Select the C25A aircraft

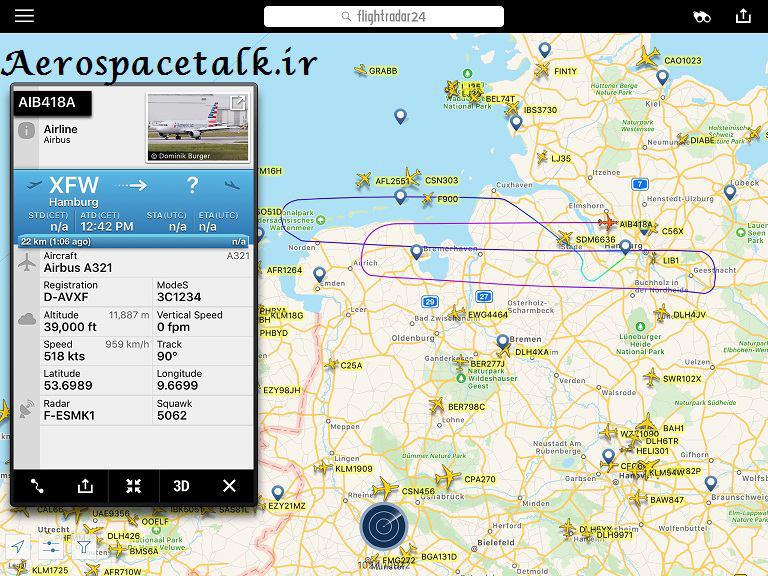[333, 364]
